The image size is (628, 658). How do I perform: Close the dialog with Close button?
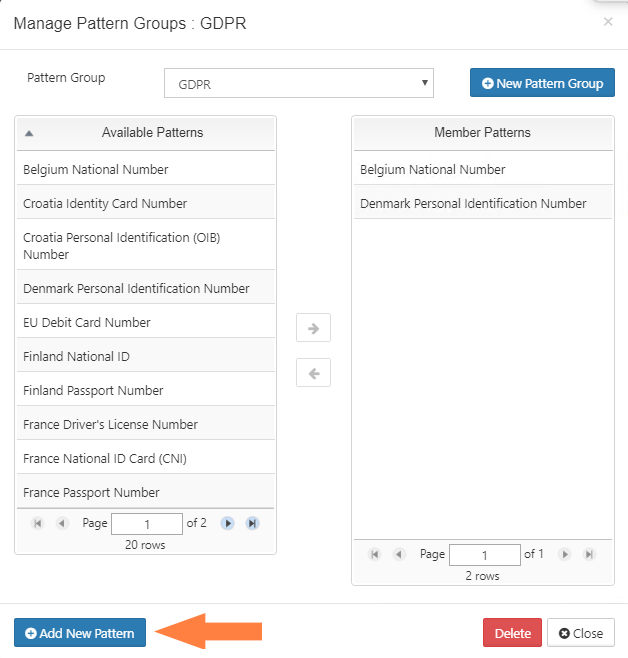click(580, 633)
